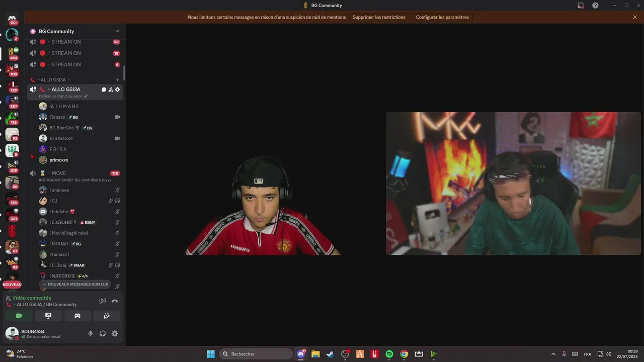Open the Discord inbox icon in title bar
644x362 pixels.
pos(581,6)
